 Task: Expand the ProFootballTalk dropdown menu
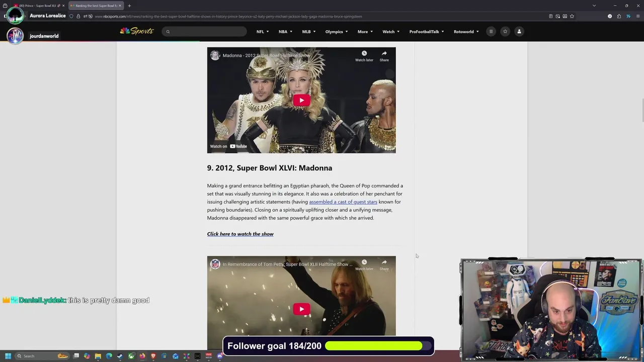427,32
